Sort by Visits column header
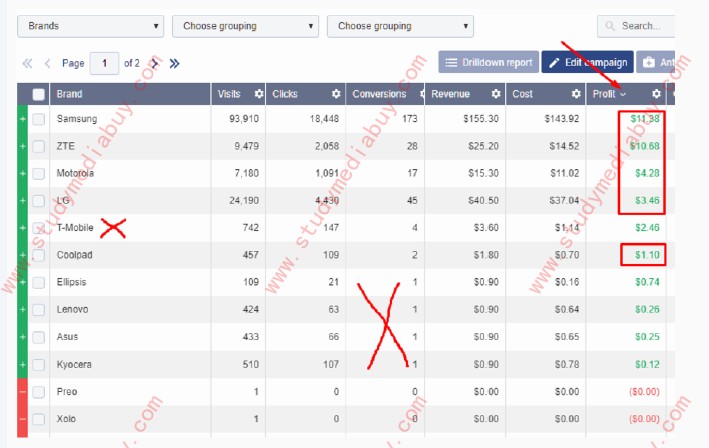 229,94
